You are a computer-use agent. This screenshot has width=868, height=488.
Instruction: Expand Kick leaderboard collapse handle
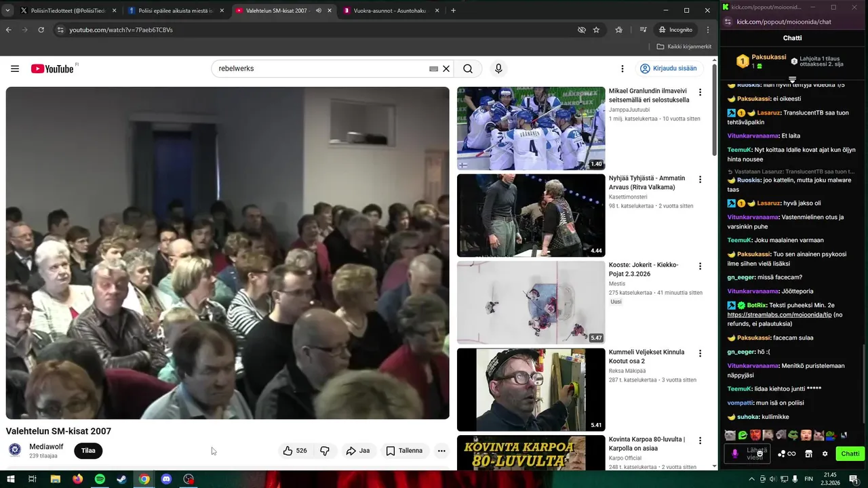[x=792, y=80]
